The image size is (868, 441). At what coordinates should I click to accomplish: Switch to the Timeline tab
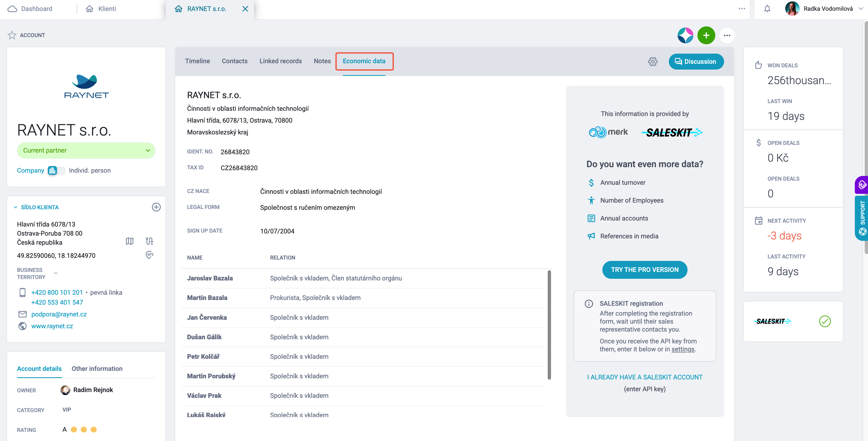click(197, 61)
